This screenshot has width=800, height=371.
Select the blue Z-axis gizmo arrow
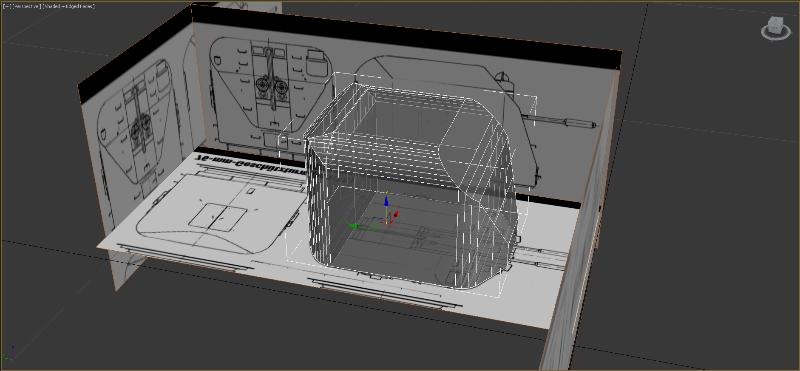pyautogui.click(x=386, y=201)
